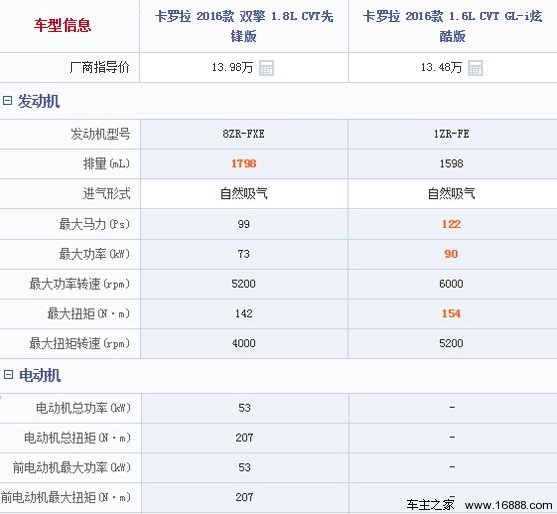Click torque value 154

pos(451,314)
